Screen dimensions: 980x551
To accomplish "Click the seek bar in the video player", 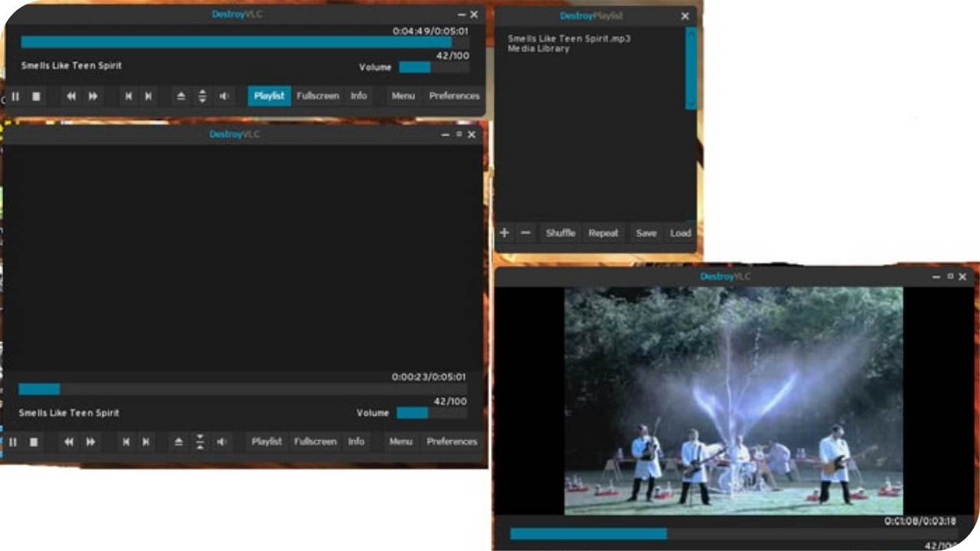I will pyautogui.click(x=733, y=534).
